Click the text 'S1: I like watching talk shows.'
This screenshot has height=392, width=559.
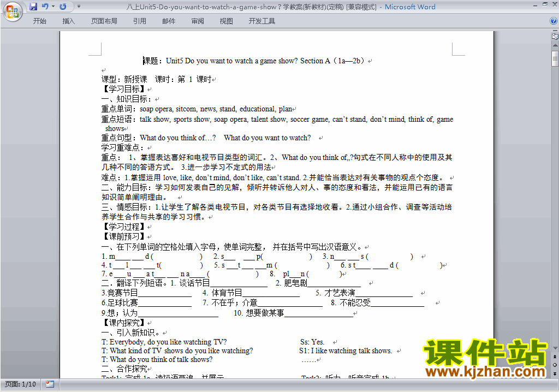tap(346, 351)
